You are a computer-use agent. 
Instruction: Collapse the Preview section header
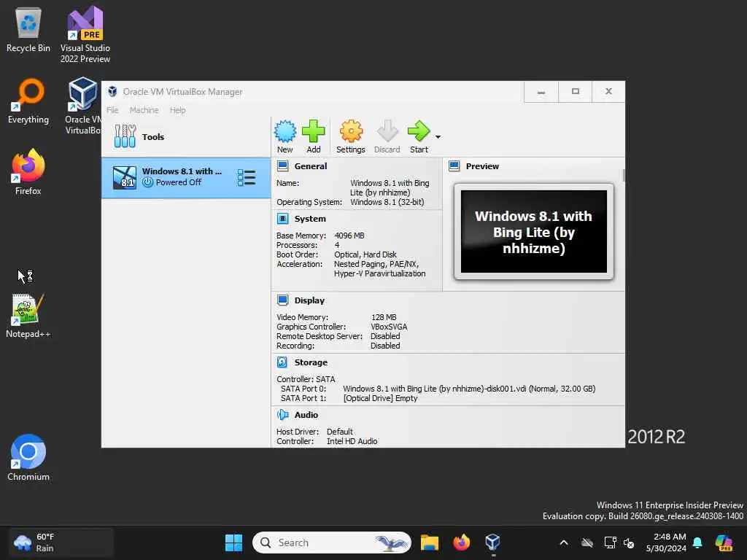(482, 166)
